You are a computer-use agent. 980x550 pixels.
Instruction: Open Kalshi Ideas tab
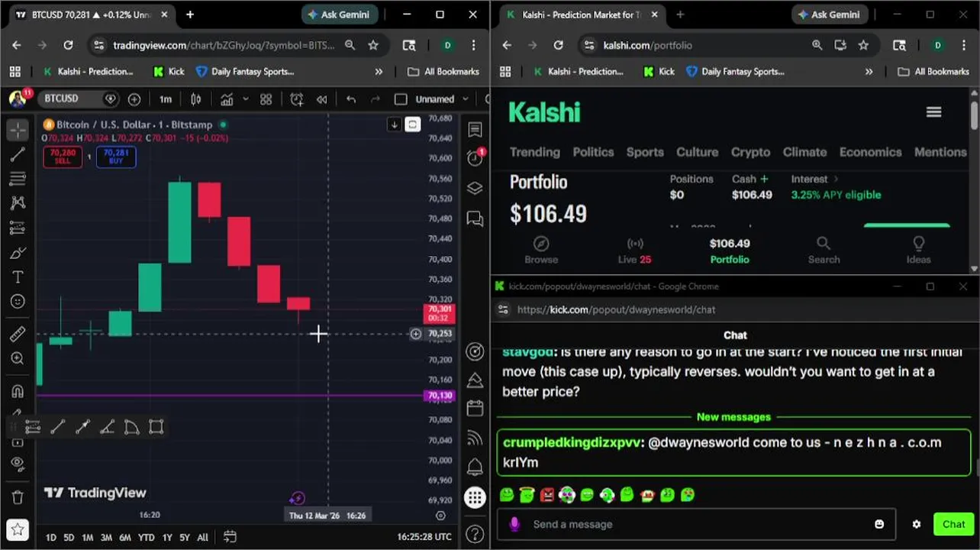click(918, 250)
